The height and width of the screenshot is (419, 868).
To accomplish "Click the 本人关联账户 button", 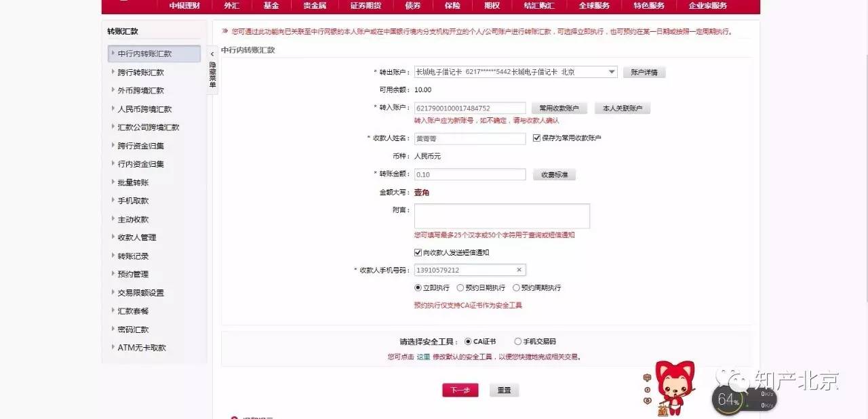I will 623,108.
